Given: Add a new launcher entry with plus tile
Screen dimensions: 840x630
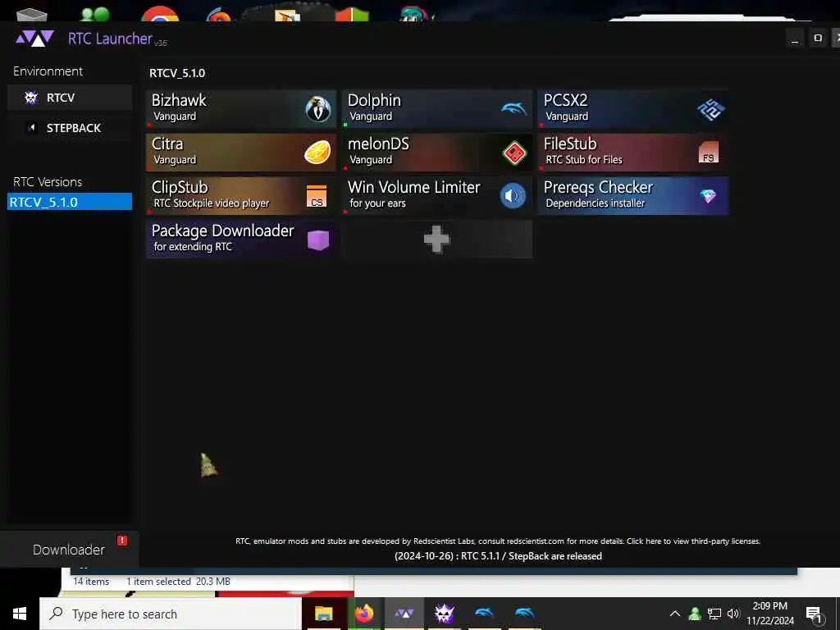Looking at the screenshot, I should pyautogui.click(x=437, y=239).
